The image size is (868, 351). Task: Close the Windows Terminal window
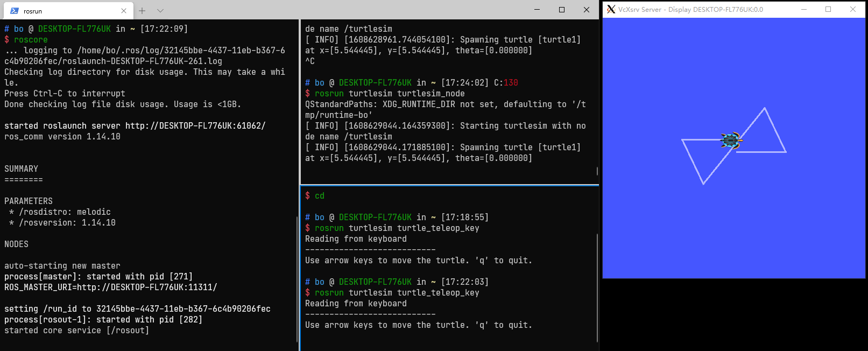[587, 10]
